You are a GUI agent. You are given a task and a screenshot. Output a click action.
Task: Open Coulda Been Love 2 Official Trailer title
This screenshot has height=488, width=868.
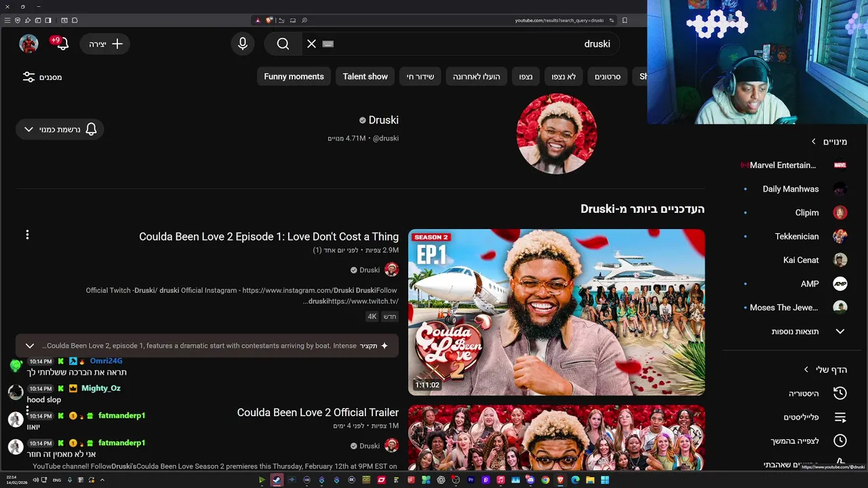tap(317, 412)
